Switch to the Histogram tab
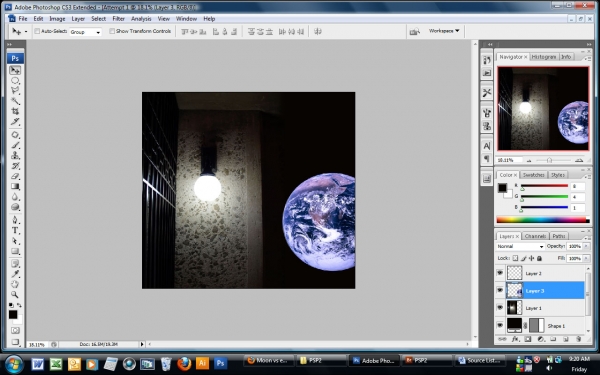This screenshot has height=375, width=600. [x=544, y=57]
